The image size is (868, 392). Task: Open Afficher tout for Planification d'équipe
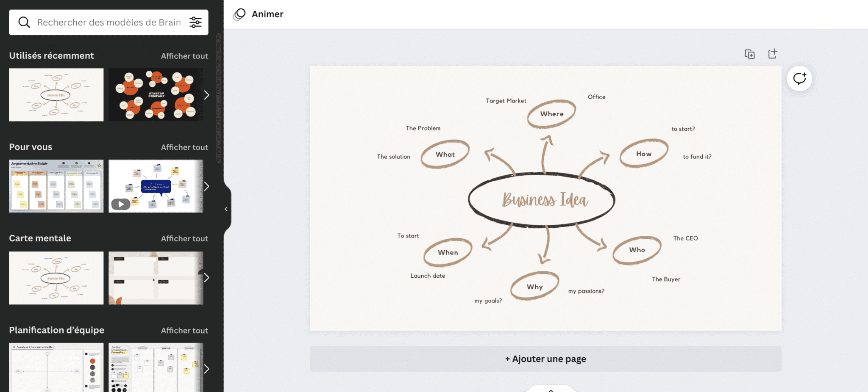[184, 330]
